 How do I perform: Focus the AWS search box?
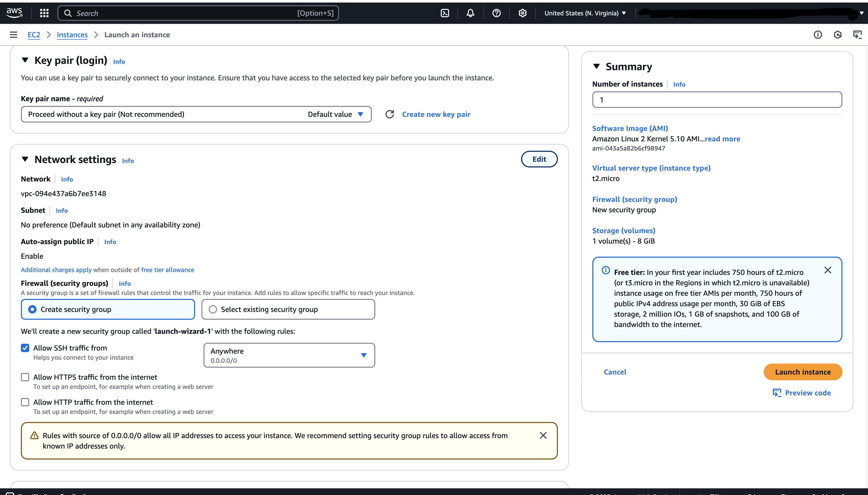point(198,13)
